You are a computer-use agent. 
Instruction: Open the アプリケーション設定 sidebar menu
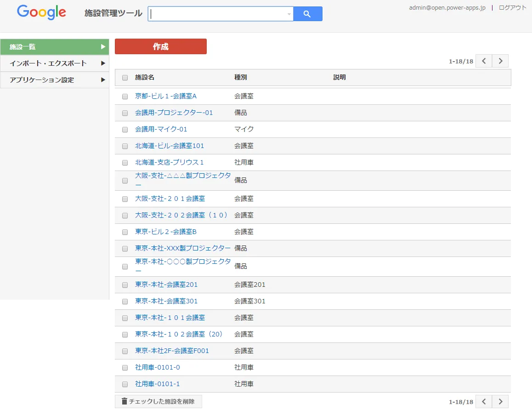coord(55,80)
